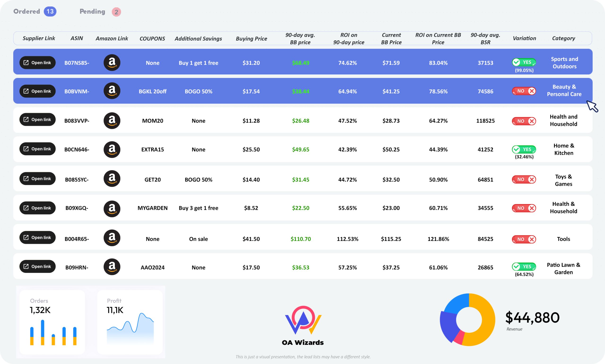Click ASIN B09HRN-

point(77,267)
